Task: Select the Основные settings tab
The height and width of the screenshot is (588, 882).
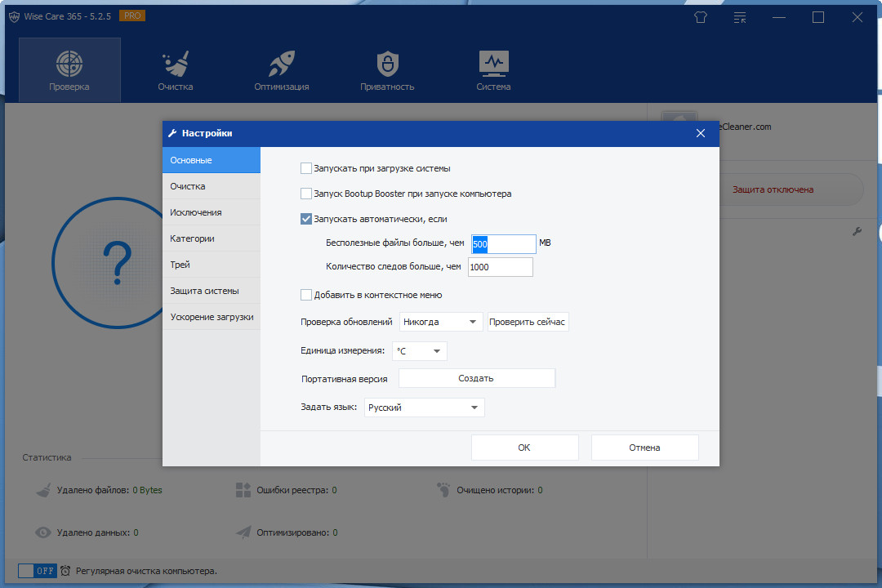Action: click(212, 160)
